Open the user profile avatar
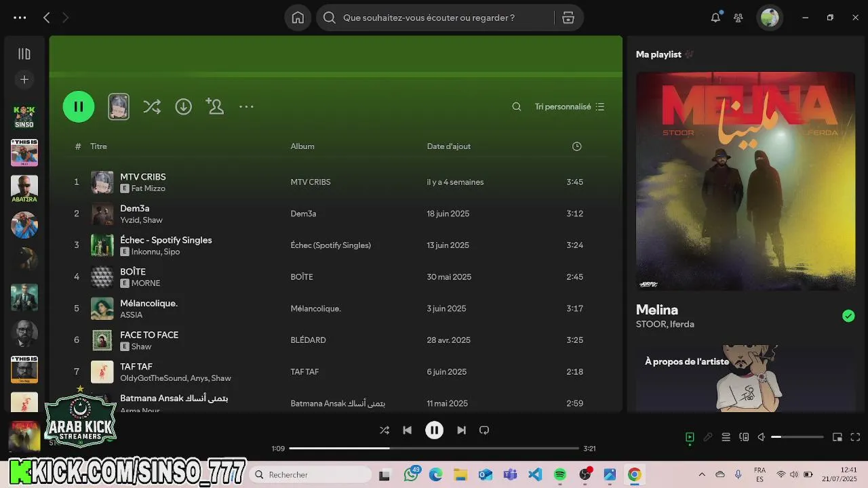 tap(770, 18)
